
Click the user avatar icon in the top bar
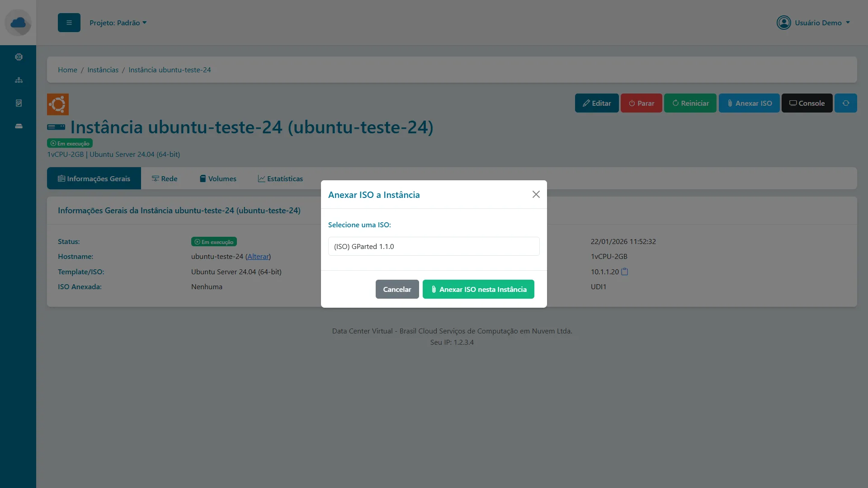(x=783, y=23)
